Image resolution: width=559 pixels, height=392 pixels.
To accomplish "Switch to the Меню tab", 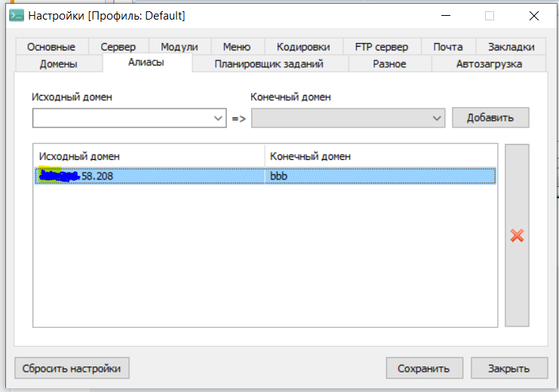I will 236,47.
